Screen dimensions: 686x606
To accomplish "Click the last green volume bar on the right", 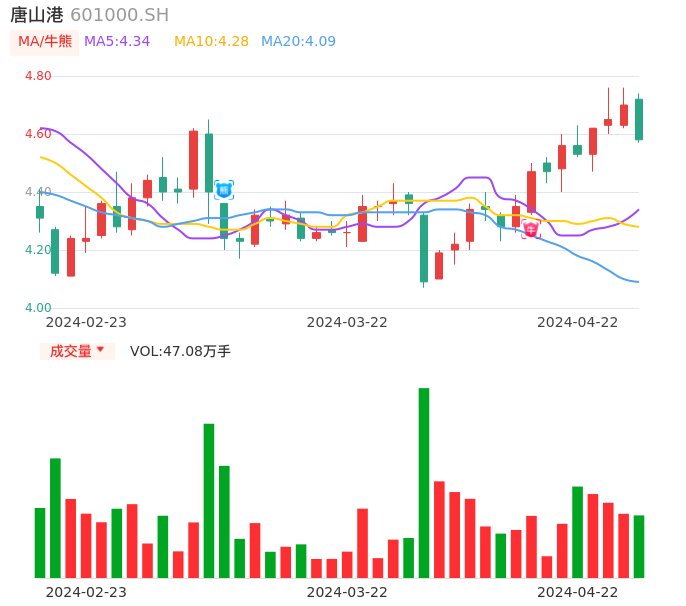I will pyautogui.click(x=639, y=546).
